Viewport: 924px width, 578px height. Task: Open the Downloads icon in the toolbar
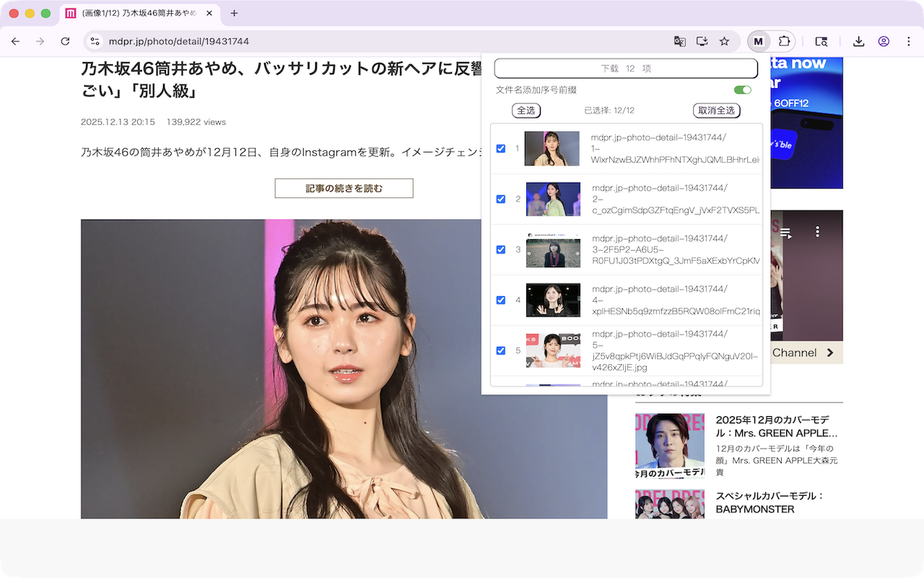coord(858,42)
